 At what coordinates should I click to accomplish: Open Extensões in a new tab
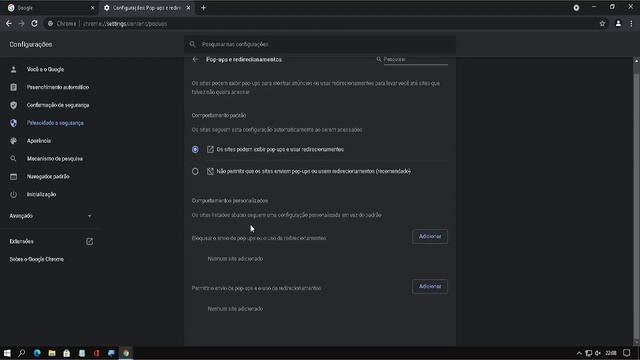pyautogui.click(x=50, y=242)
